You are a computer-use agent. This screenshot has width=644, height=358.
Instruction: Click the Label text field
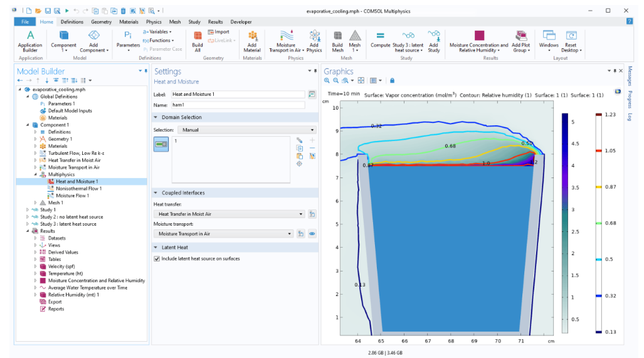click(x=238, y=95)
